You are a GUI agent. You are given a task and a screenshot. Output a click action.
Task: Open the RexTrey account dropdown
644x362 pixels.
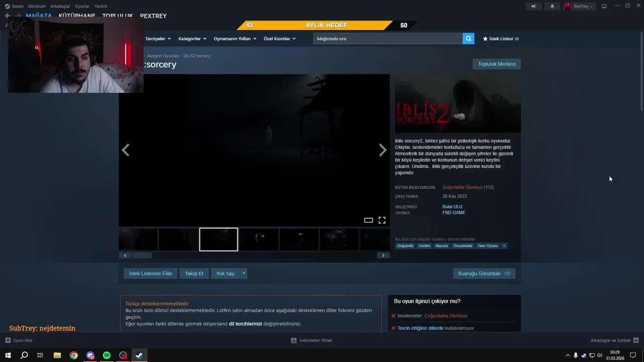click(579, 7)
